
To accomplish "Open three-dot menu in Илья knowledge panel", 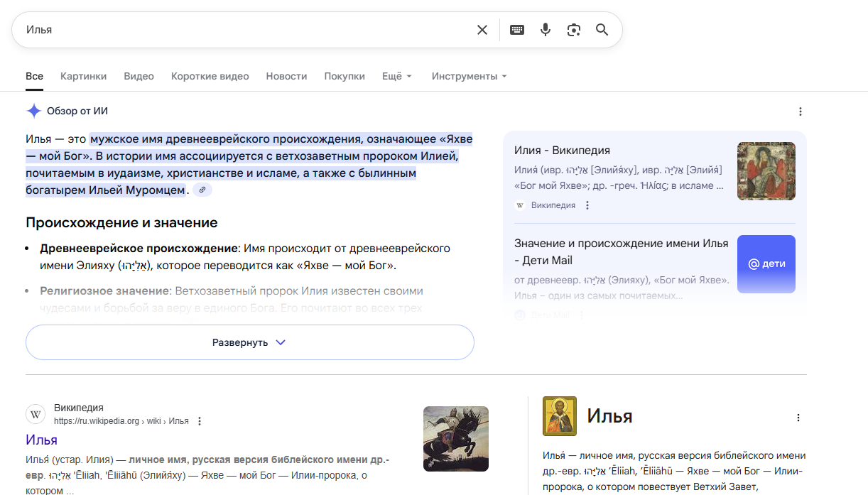I will tap(798, 418).
